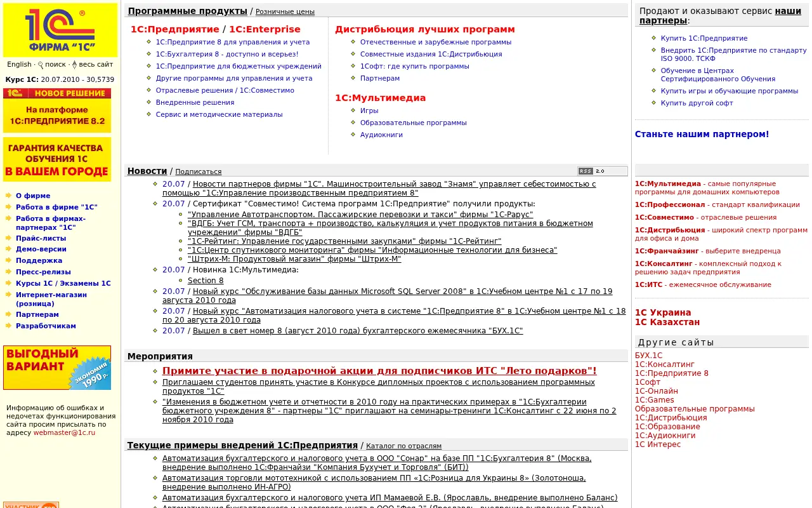Viewport: 812px width, 508px height.
Task: Open 1С:Франчайзинг - выберите внедренца
Action: coord(708,251)
